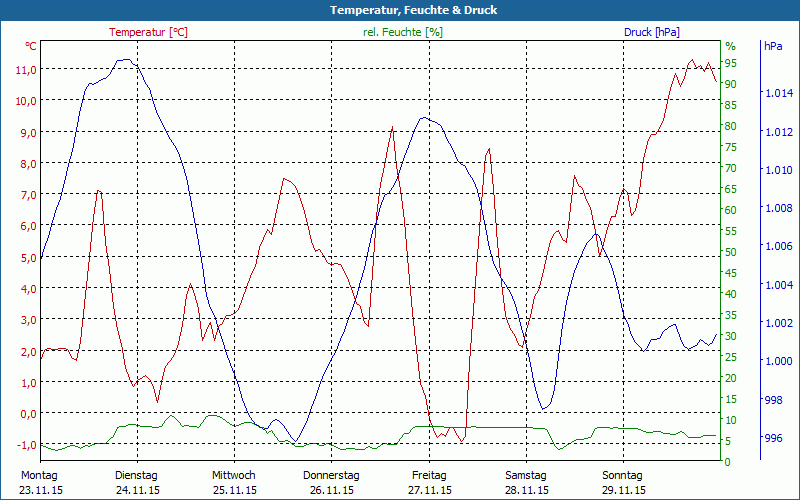Select the Samstag 28.11.15 date label

tap(526, 482)
